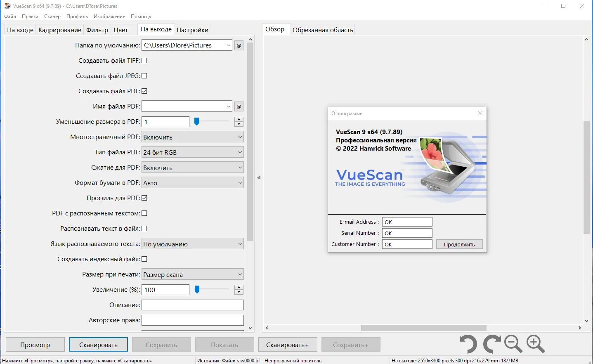Click the preview vertical scrollbar thumb
Image resolution: width=593 pixels, height=364 pixels.
[587, 177]
